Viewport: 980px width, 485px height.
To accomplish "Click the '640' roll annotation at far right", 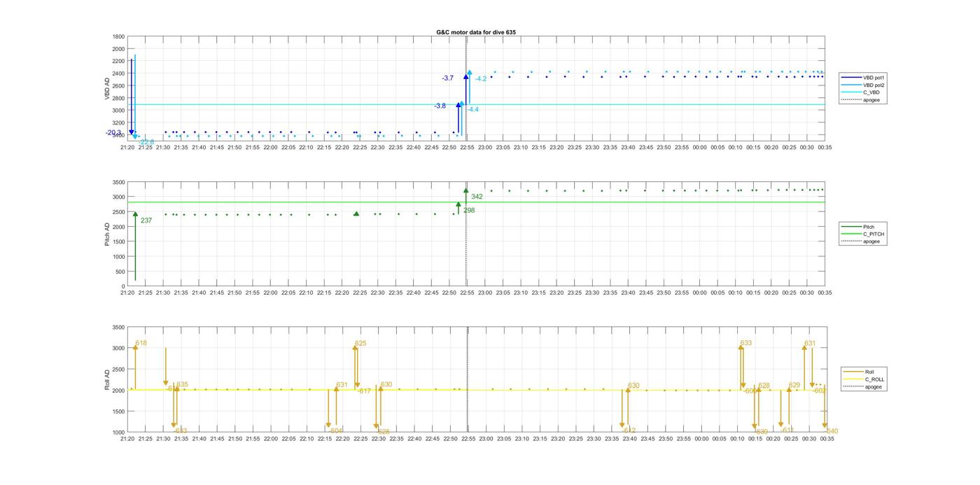I will point(832,431).
